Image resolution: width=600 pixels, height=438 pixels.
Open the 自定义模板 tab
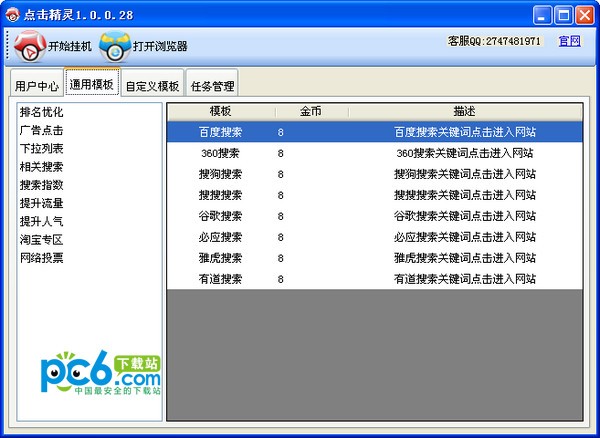(152, 83)
